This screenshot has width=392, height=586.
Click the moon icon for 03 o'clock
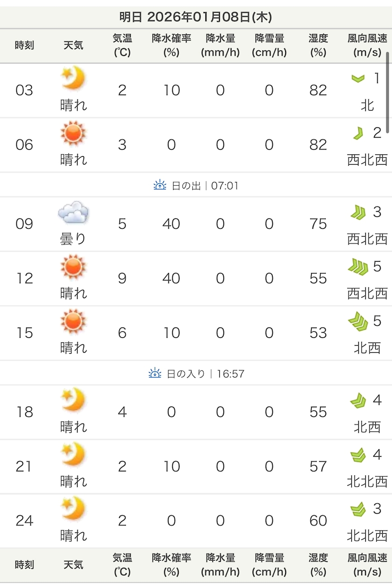[73, 78]
